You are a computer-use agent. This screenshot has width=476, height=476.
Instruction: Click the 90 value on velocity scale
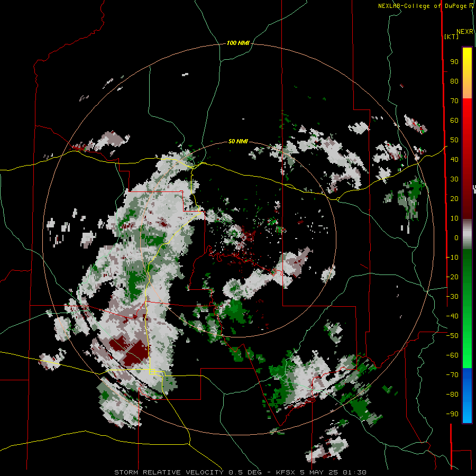tap(454, 62)
